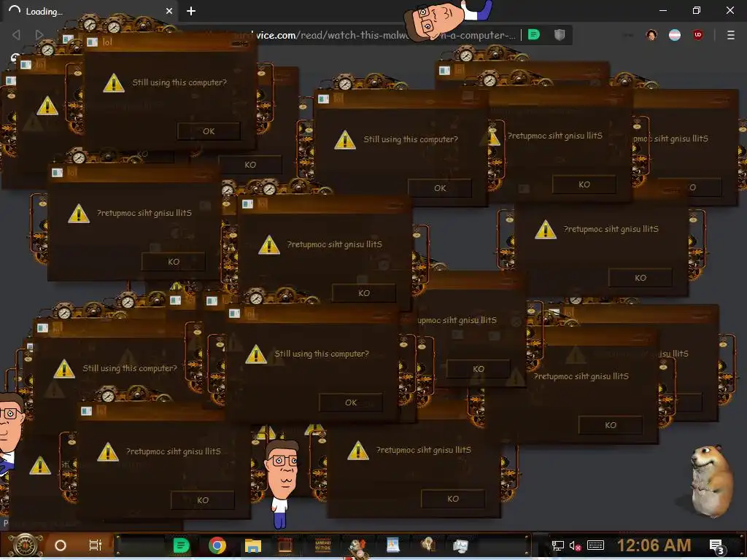The image size is (747, 560).
Task: Open the hamburger menu in the browser toolbar
Action: click(x=730, y=35)
